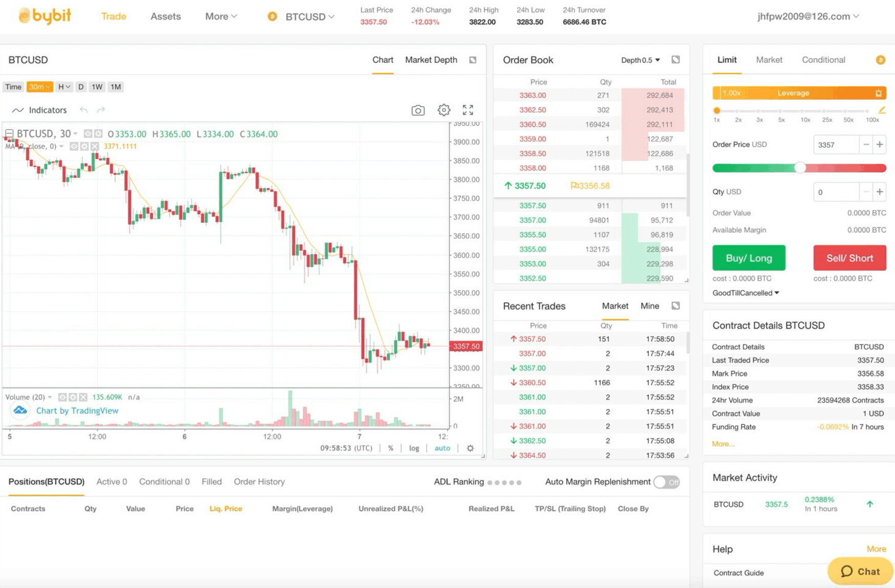Click the TradingView cloud logo
Image resolution: width=895 pixels, height=588 pixels.
tap(20, 411)
